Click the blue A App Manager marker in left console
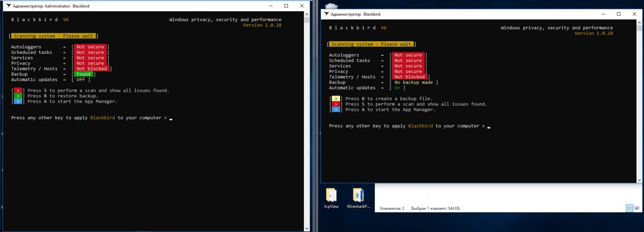Screen dimensions: 644x232 (18, 101)
